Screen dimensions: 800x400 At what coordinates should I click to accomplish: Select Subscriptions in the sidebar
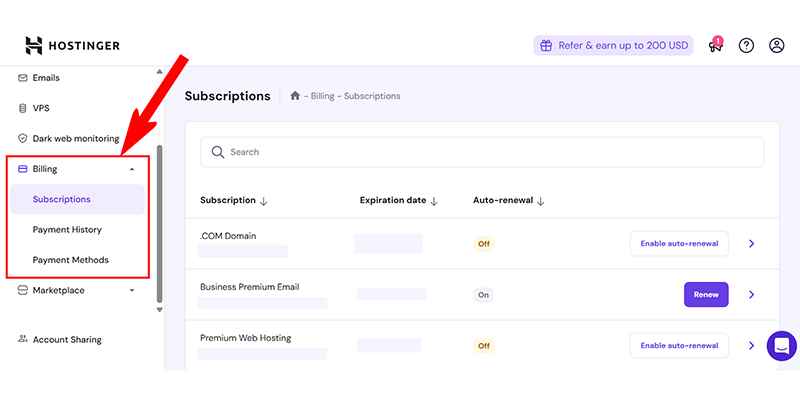77,199
